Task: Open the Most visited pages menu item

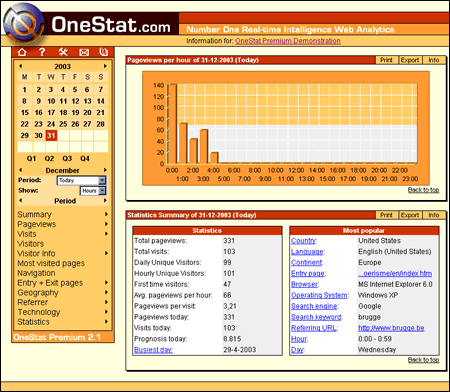Action: [51, 263]
